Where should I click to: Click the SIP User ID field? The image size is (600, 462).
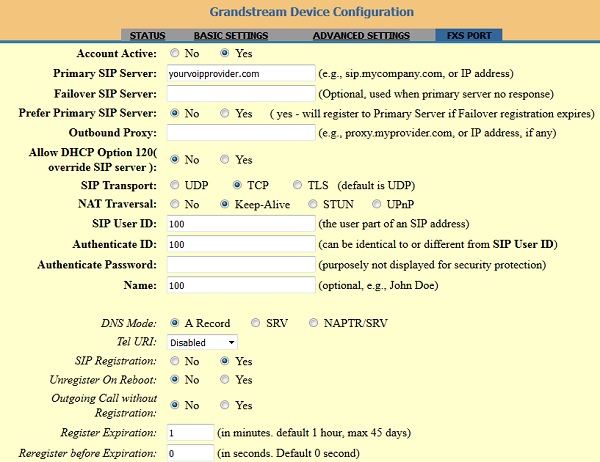(x=241, y=224)
